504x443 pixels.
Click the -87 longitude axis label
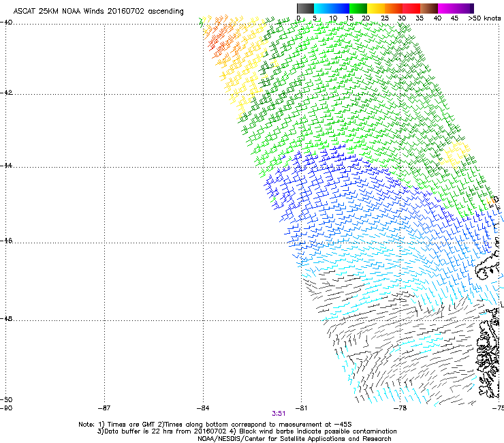point(104,408)
